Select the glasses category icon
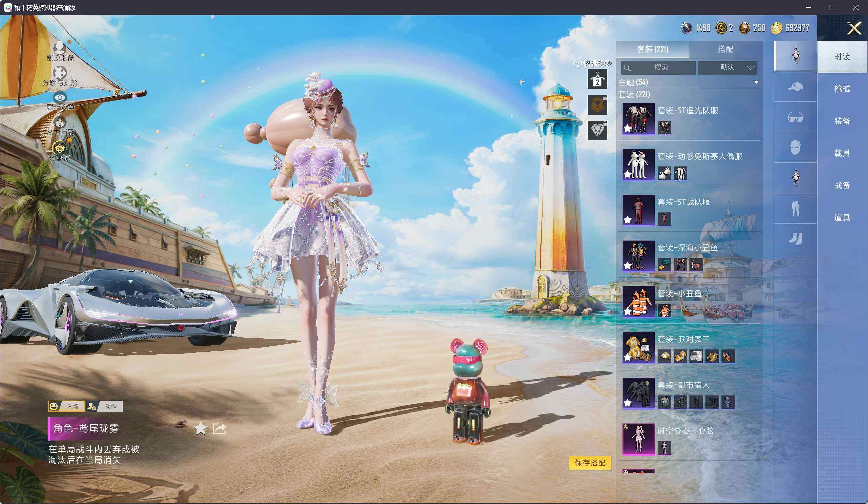 795,117
